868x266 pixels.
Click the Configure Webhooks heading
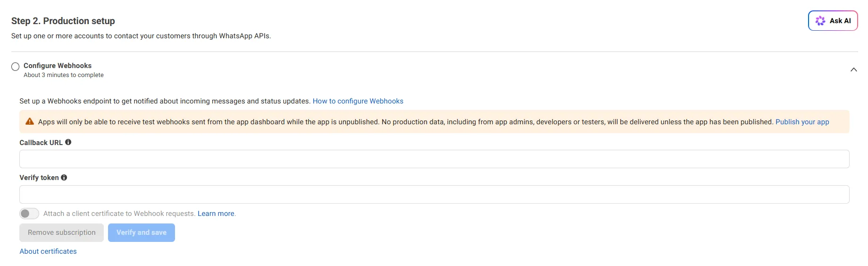click(58, 66)
